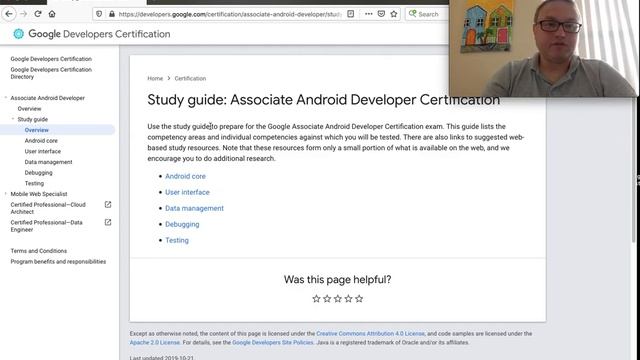This screenshot has height=360, width=640.
Task: View site security via the padlock icon
Action: click(x=112, y=14)
